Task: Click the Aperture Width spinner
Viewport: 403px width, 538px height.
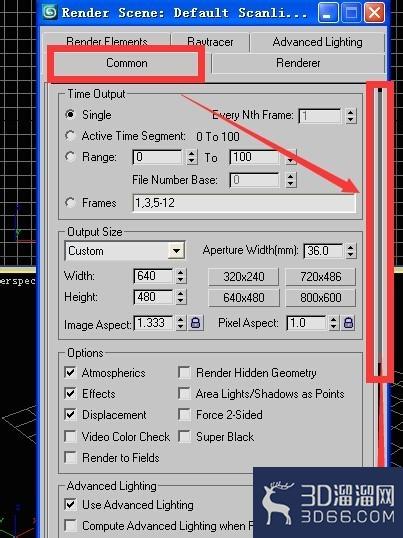Action: (x=350, y=251)
